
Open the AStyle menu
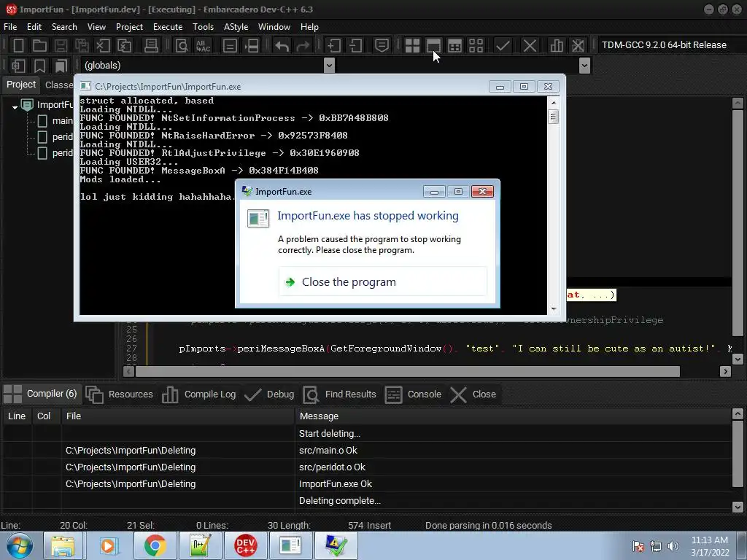[236, 27]
